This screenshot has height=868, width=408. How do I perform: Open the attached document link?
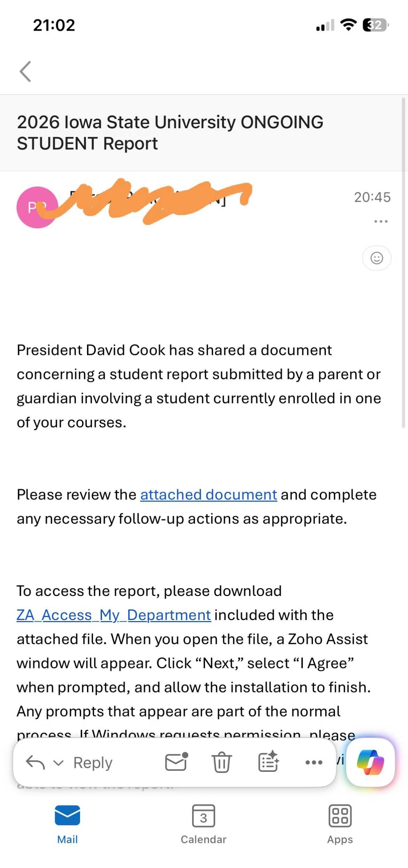[x=209, y=495]
